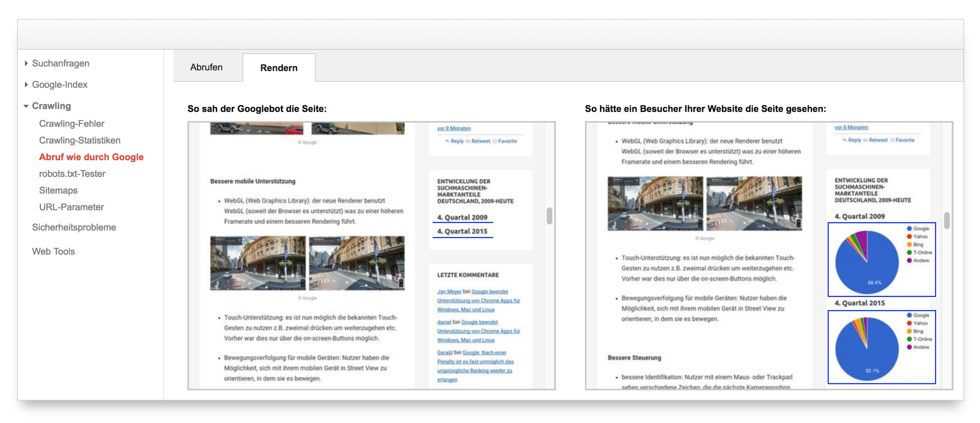Click the 4. Quartal 2015 pie chart
This screenshot has width=980, height=423.
pyautogui.click(x=867, y=348)
